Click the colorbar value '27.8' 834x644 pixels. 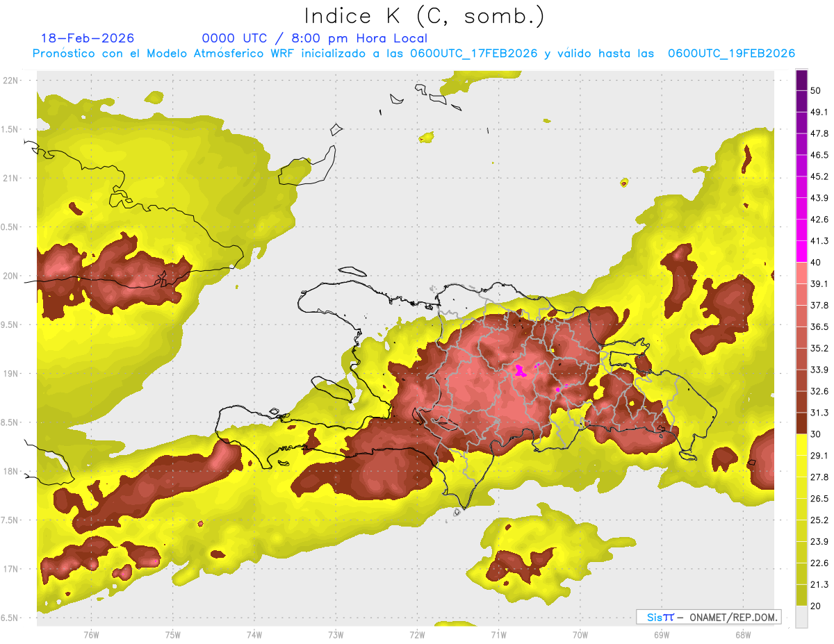coord(819,477)
